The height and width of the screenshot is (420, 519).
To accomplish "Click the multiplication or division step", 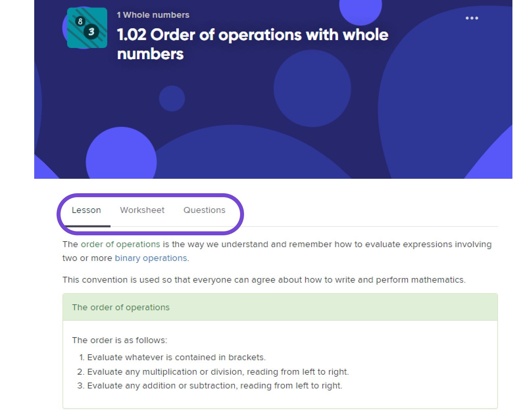I will tap(218, 372).
